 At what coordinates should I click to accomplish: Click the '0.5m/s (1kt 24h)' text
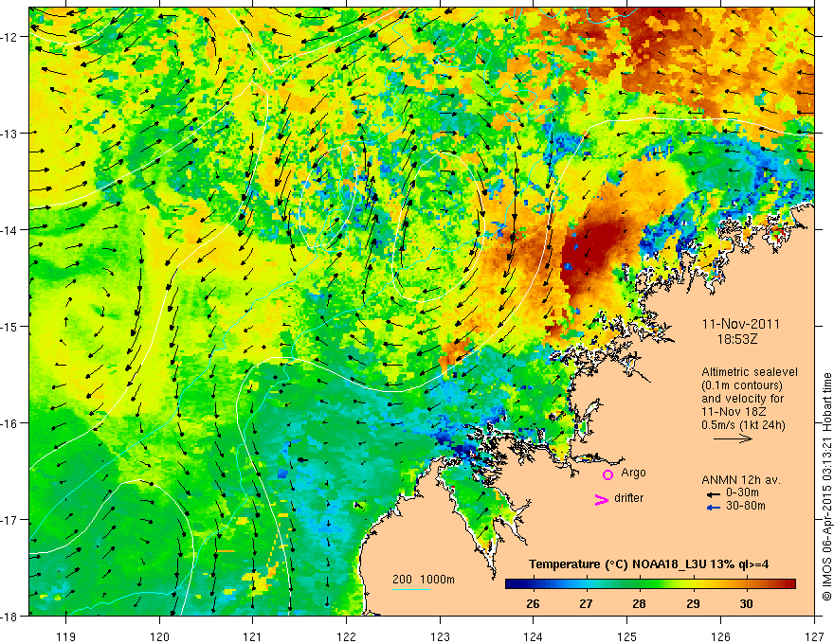click(743, 425)
